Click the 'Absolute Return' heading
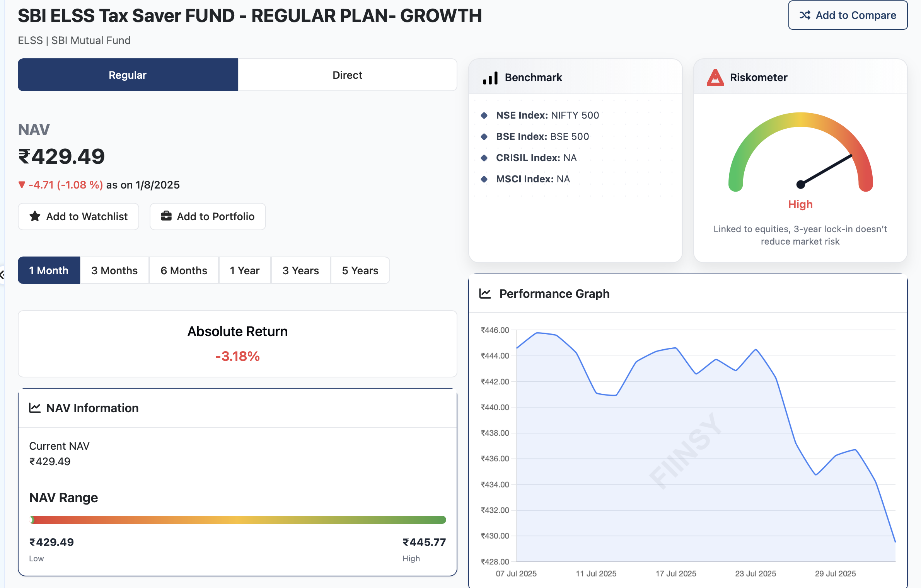The image size is (921, 588). click(x=237, y=331)
